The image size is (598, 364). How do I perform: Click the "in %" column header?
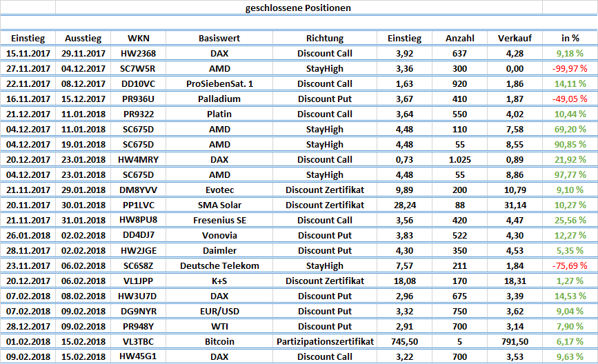point(570,38)
